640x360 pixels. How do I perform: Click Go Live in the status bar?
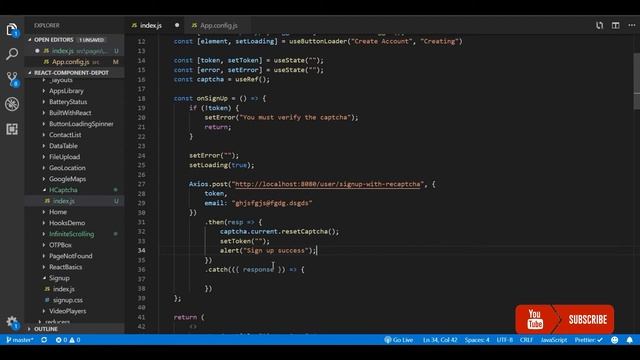(x=399, y=340)
